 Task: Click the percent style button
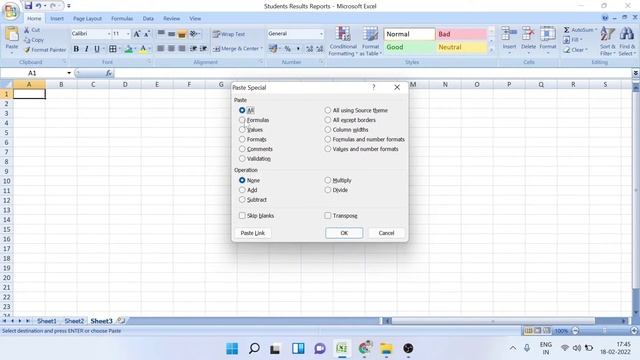pyautogui.click(x=288, y=49)
